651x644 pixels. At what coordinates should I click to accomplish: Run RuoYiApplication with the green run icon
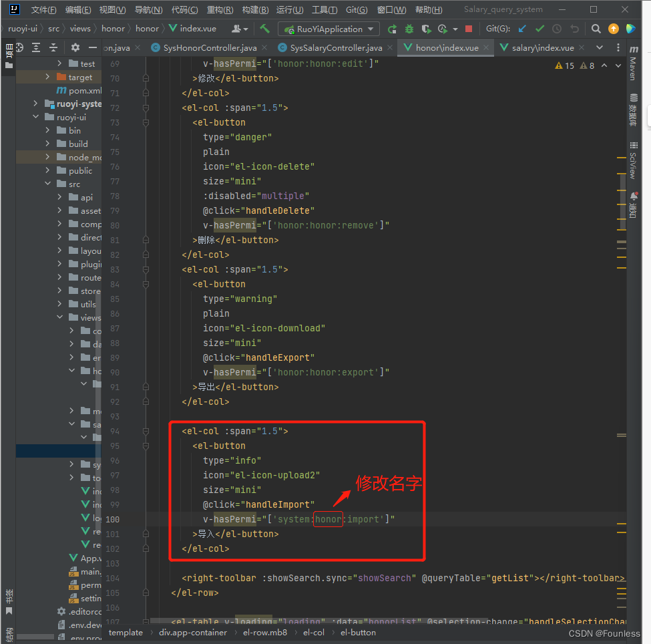[x=392, y=29]
